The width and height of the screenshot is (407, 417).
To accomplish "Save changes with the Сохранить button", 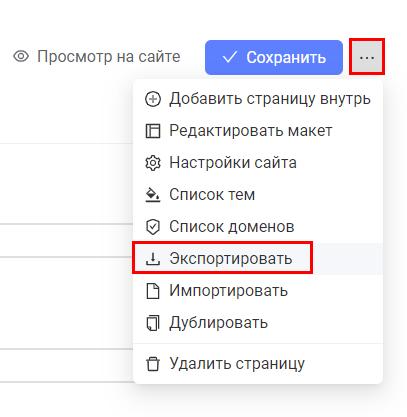I will (x=274, y=57).
